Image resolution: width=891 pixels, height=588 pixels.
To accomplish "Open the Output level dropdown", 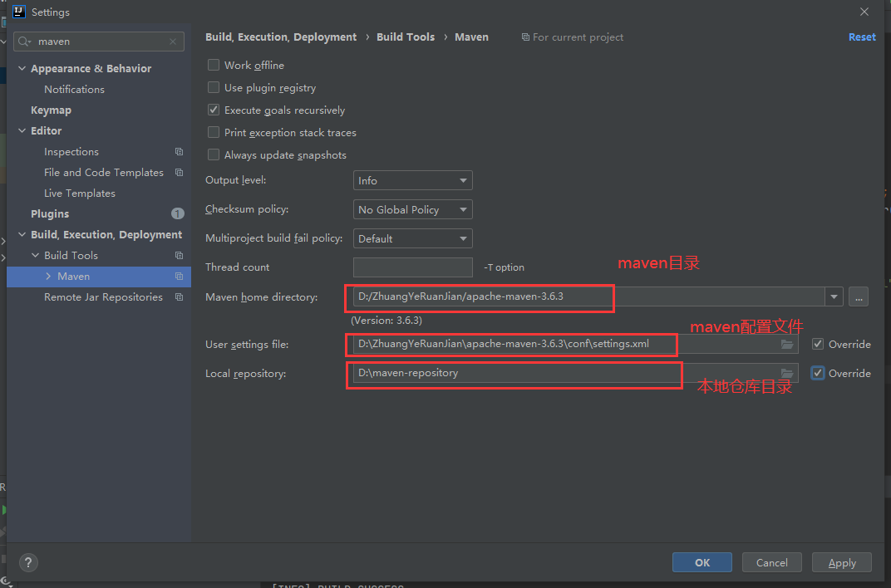I will [x=412, y=180].
